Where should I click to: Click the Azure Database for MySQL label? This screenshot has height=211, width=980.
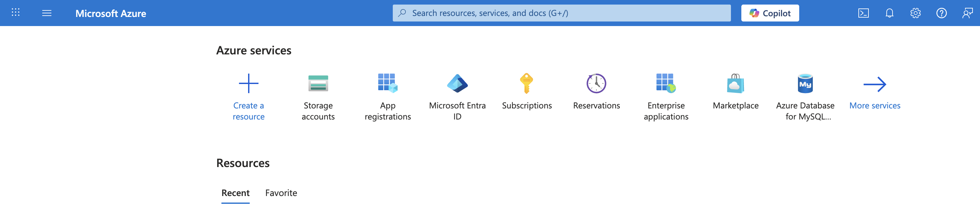pyautogui.click(x=805, y=111)
